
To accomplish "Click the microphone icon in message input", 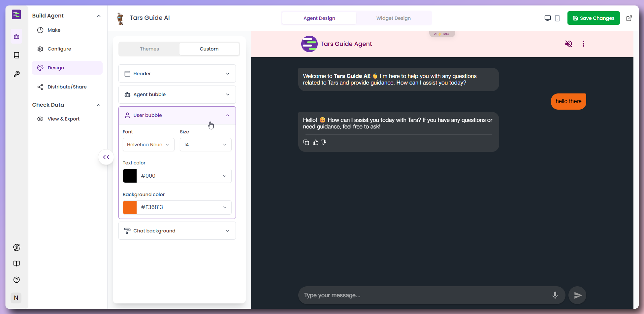I will (x=555, y=295).
